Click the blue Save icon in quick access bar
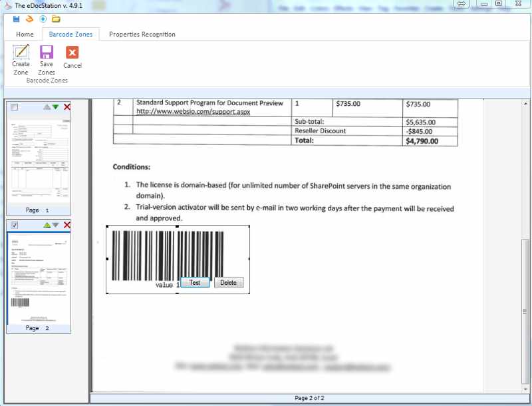The image size is (532, 406). 16,19
